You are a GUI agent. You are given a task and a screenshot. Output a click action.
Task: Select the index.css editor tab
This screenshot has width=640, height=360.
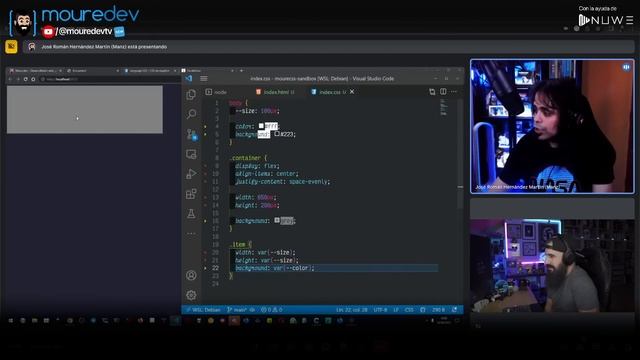pyautogui.click(x=329, y=92)
